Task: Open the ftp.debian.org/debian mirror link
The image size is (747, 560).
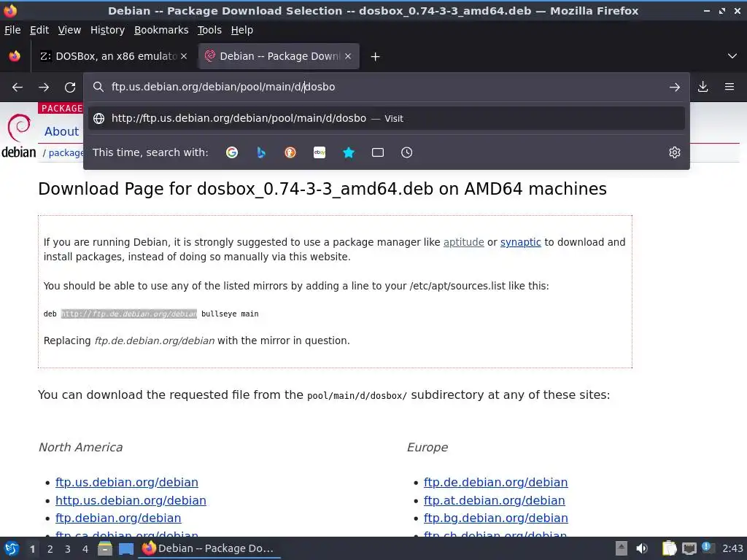Action: pyautogui.click(x=118, y=518)
